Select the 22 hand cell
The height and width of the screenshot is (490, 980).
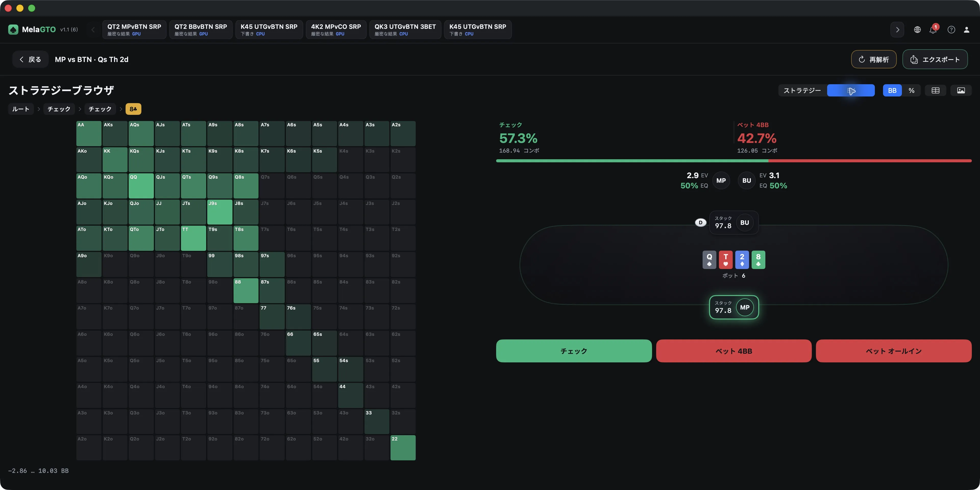403,448
